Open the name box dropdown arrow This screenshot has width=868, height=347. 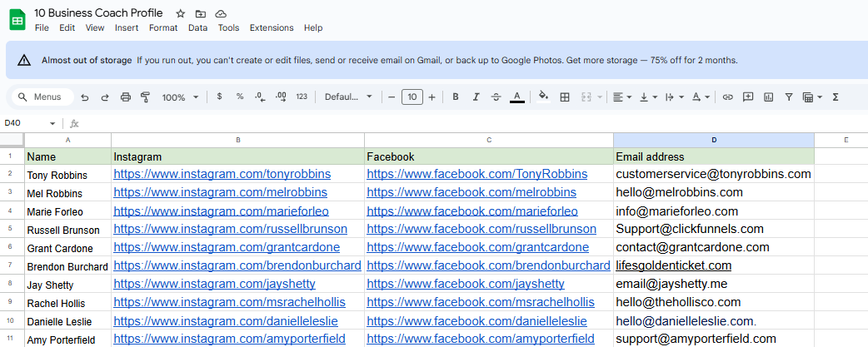[52, 124]
